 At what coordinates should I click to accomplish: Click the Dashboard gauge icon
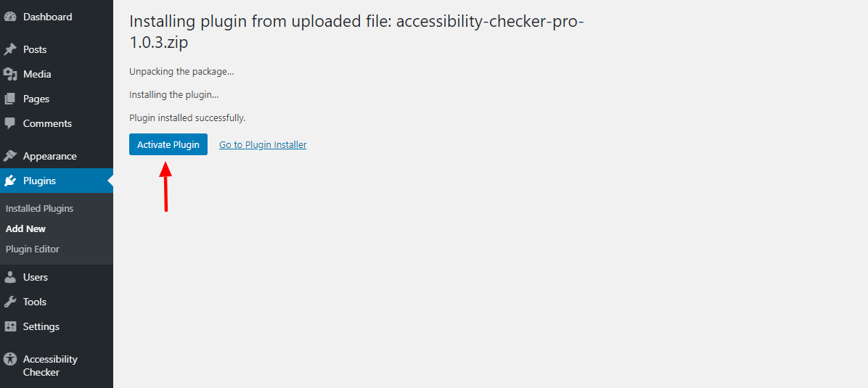(10, 17)
